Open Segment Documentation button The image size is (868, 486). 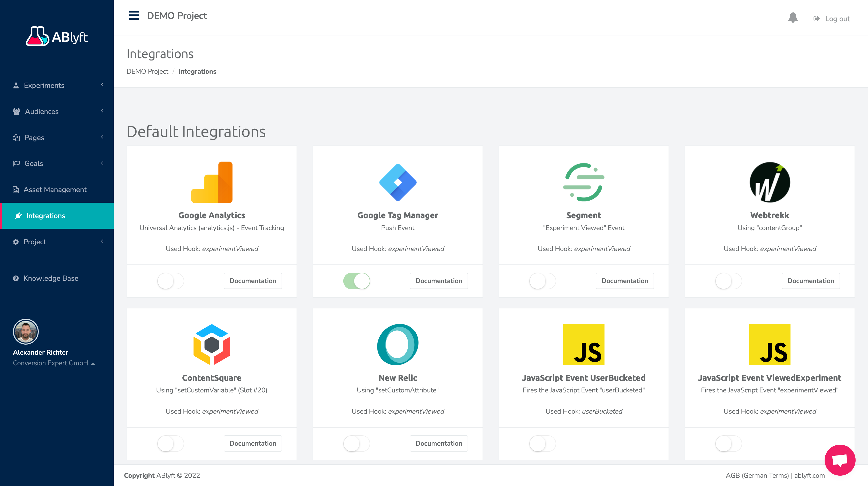point(624,281)
